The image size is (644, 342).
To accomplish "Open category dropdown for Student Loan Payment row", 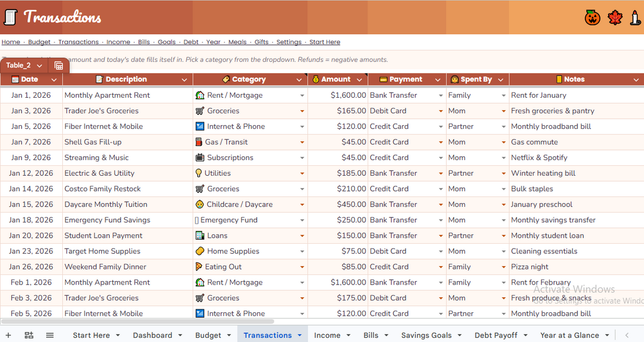I will click(x=302, y=236).
